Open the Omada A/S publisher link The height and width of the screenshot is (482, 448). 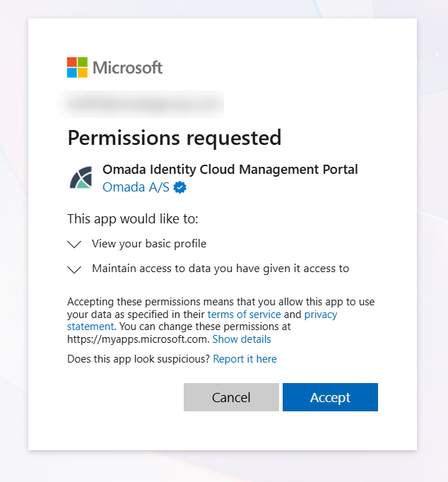tap(136, 187)
